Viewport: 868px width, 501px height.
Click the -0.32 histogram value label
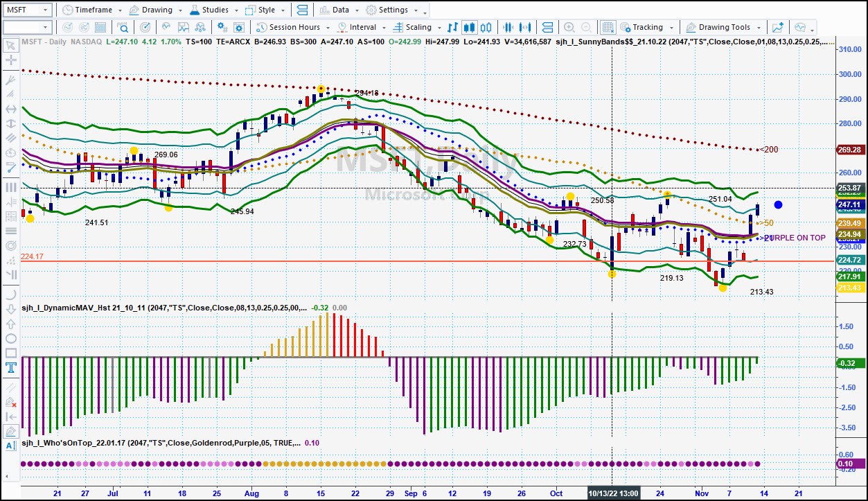[849, 363]
